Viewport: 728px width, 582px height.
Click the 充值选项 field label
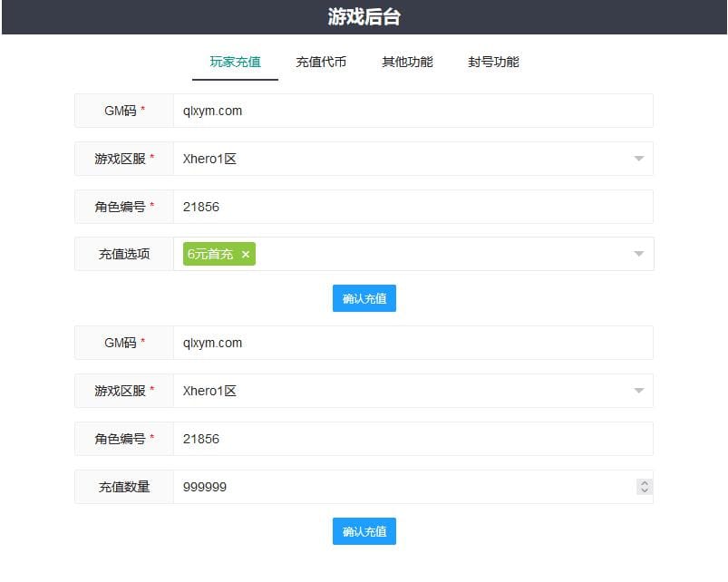click(124, 255)
